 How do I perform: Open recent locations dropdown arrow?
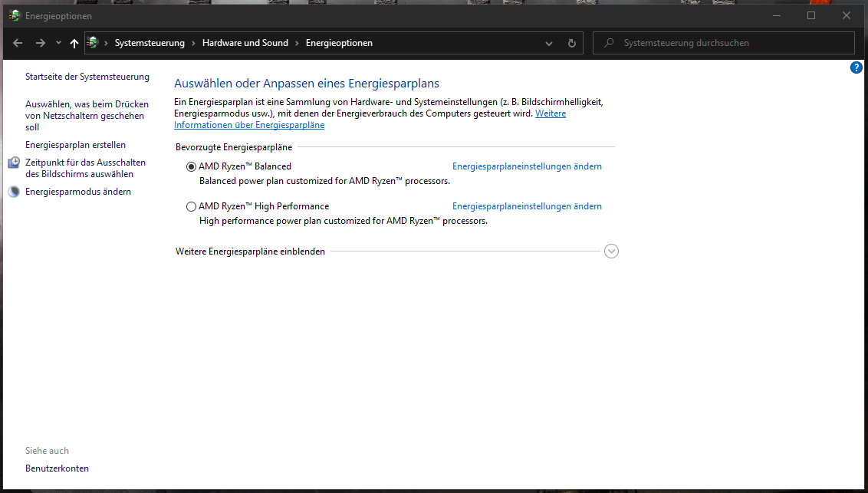point(58,43)
